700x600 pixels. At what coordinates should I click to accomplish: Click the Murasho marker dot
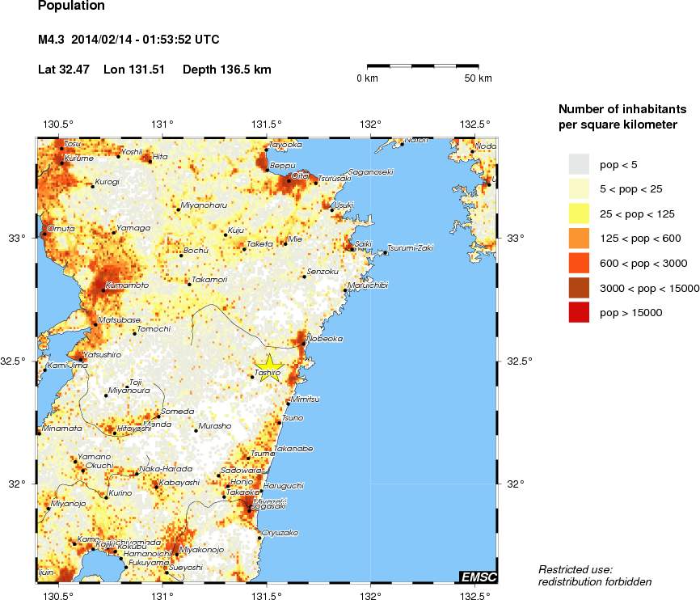196,430
